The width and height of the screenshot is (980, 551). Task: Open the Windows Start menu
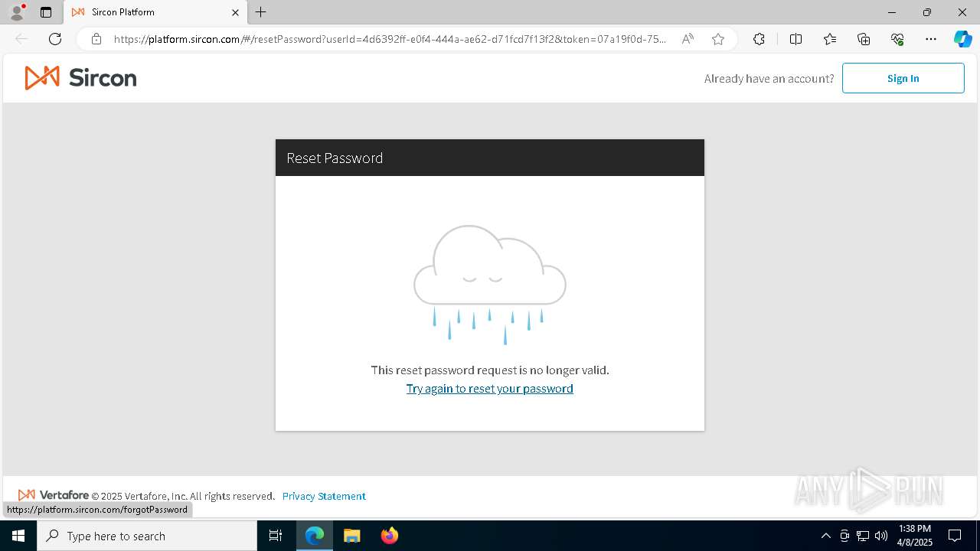pyautogui.click(x=18, y=536)
